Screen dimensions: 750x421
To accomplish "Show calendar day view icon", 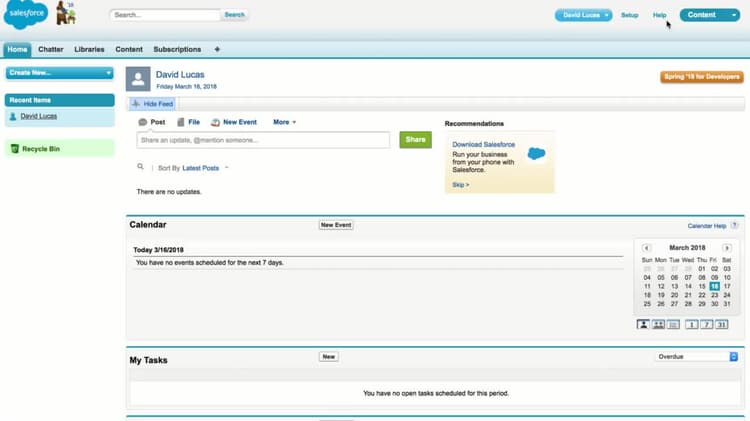I will click(x=691, y=324).
